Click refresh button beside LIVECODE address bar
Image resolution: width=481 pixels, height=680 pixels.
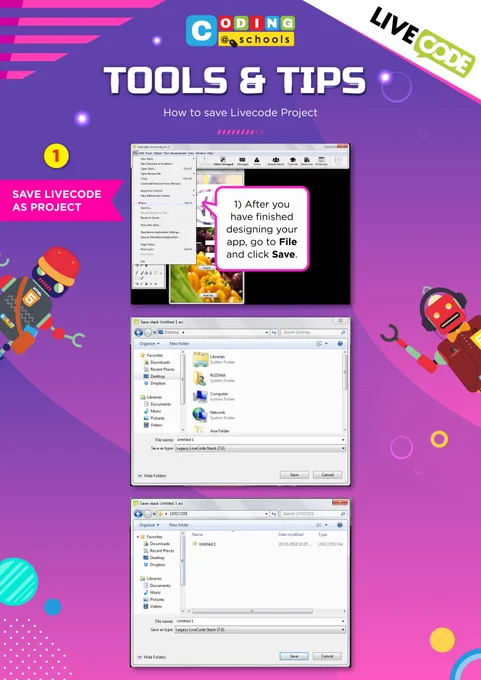(274, 514)
